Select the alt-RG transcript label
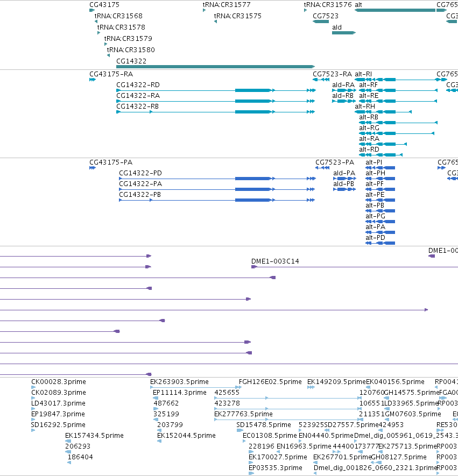The image size is (458, 476). (x=369, y=128)
